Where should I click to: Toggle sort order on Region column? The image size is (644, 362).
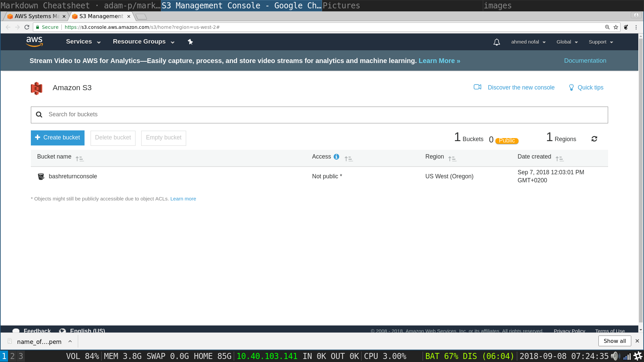(x=452, y=159)
